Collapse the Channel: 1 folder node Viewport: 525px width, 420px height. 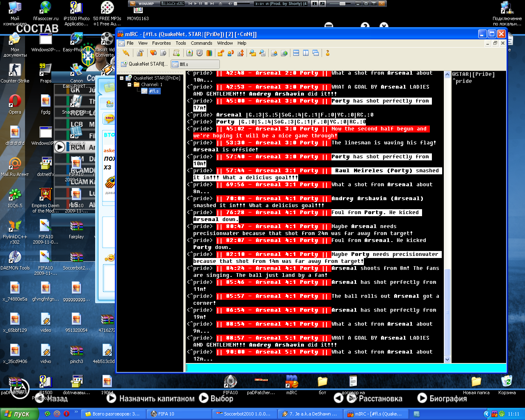click(130, 84)
